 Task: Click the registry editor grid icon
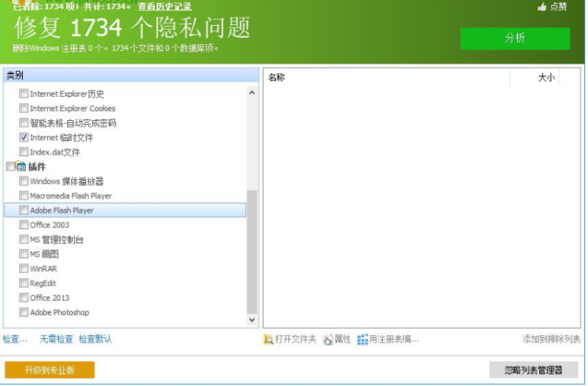[362, 340]
